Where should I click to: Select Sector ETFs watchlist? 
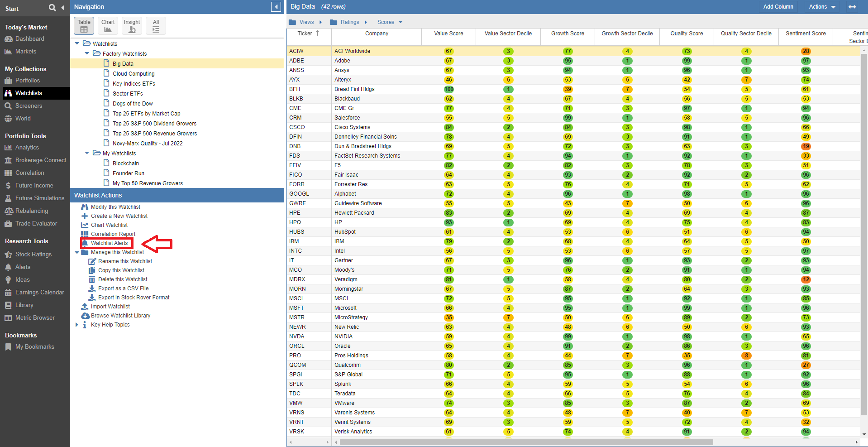tap(128, 94)
